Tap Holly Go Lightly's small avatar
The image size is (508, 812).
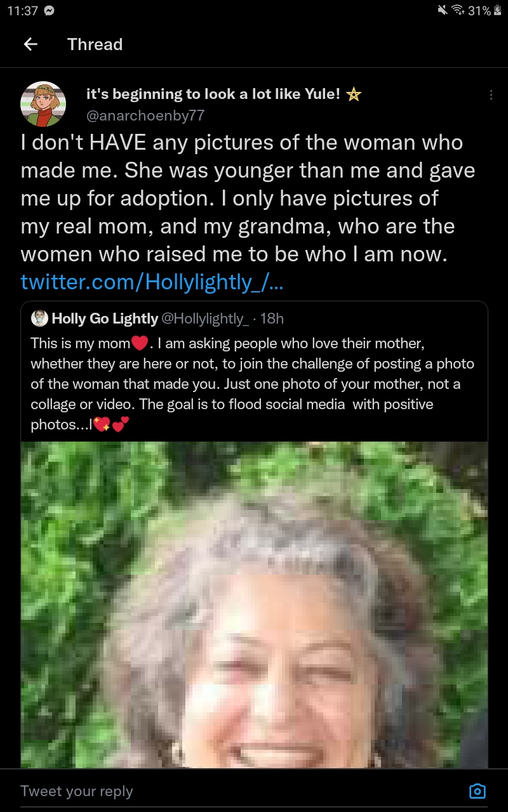click(39, 318)
